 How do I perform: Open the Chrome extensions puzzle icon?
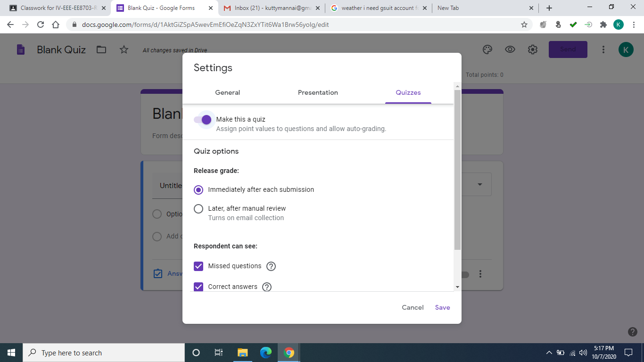tap(603, 25)
